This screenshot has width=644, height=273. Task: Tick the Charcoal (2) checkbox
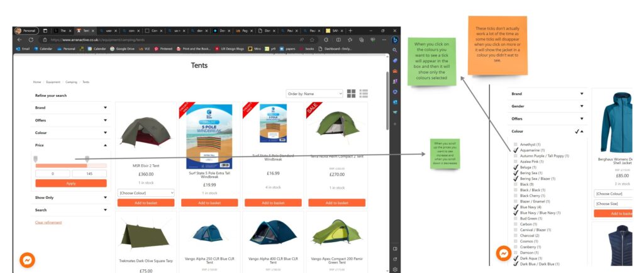516,236
